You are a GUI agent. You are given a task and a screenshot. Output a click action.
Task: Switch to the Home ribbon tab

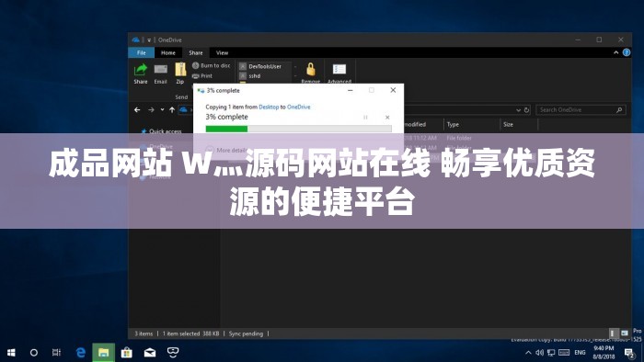point(168,53)
